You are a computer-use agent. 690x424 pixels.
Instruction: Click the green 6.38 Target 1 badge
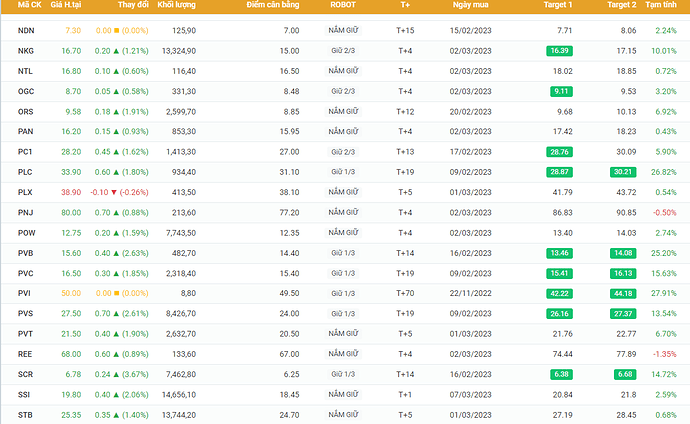pyautogui.click(x=561, y=374)
